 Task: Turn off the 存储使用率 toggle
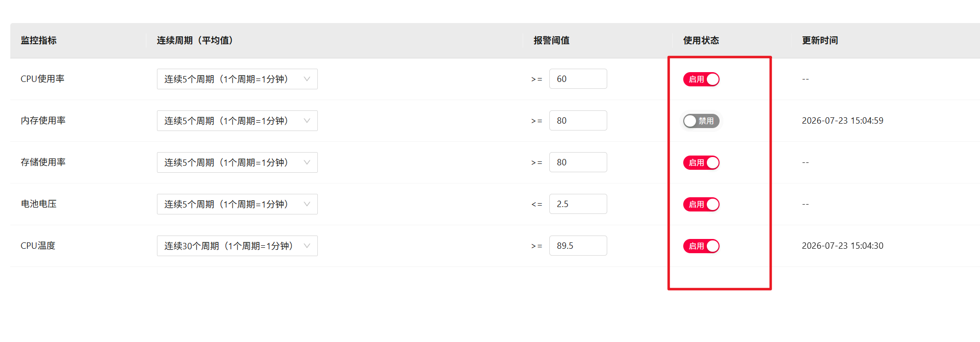pyautogui.click(x=701, y=162)
